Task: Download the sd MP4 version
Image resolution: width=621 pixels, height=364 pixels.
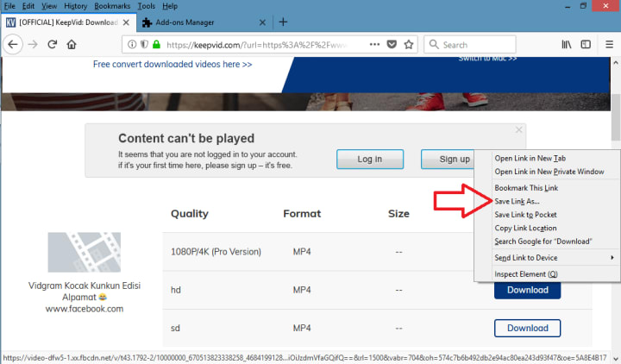Action: (x=528, y=328)
